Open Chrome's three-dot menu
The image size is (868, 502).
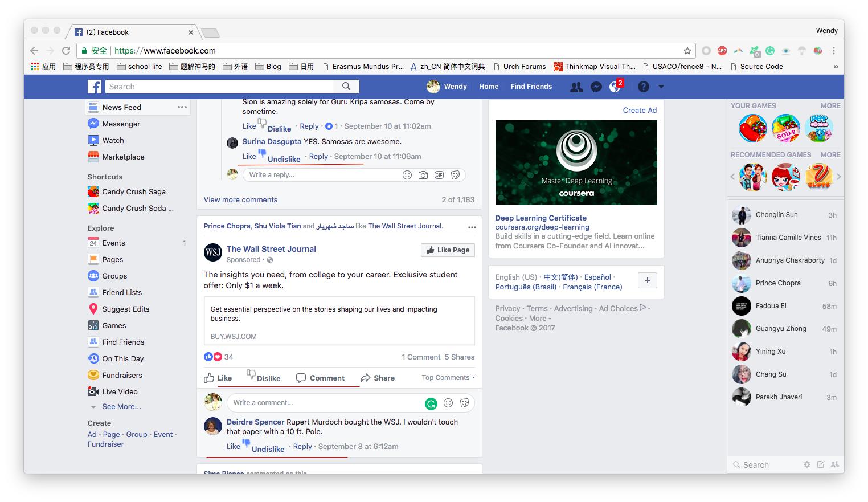(x=833, y=51)
